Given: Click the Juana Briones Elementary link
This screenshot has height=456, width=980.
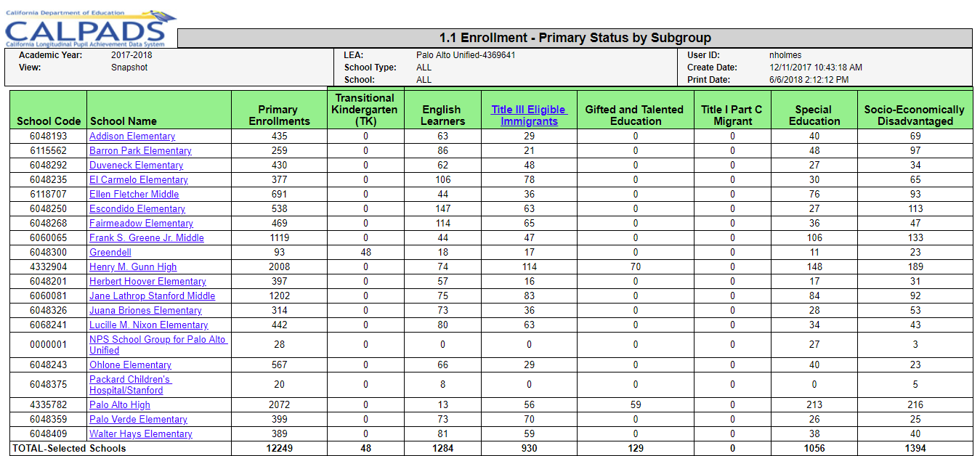Looking at the screenshot, I should [145, 311].
